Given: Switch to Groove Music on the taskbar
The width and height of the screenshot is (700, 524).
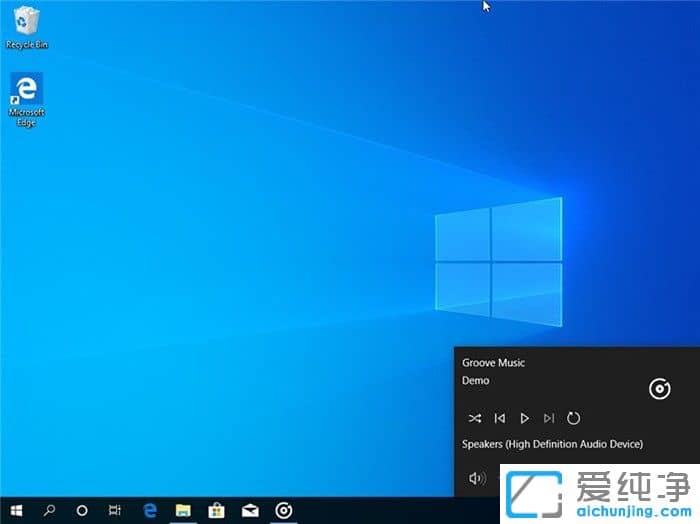Looking at the screenshot, I should 283,510.
